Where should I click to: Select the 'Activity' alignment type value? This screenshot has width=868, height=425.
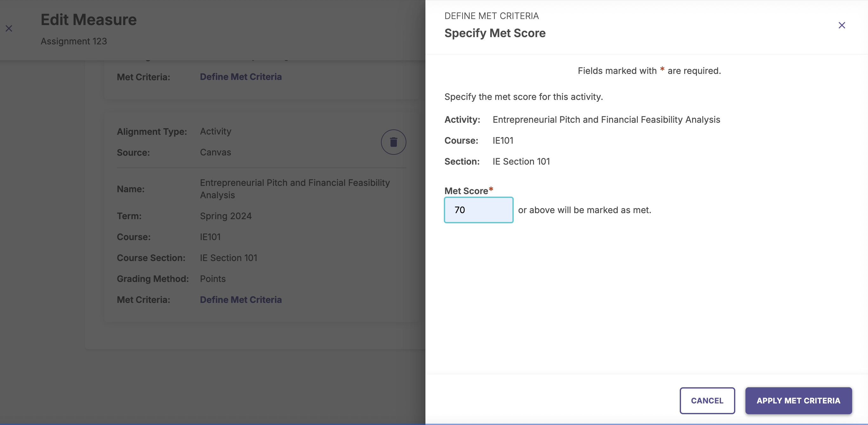coord(215,131)
